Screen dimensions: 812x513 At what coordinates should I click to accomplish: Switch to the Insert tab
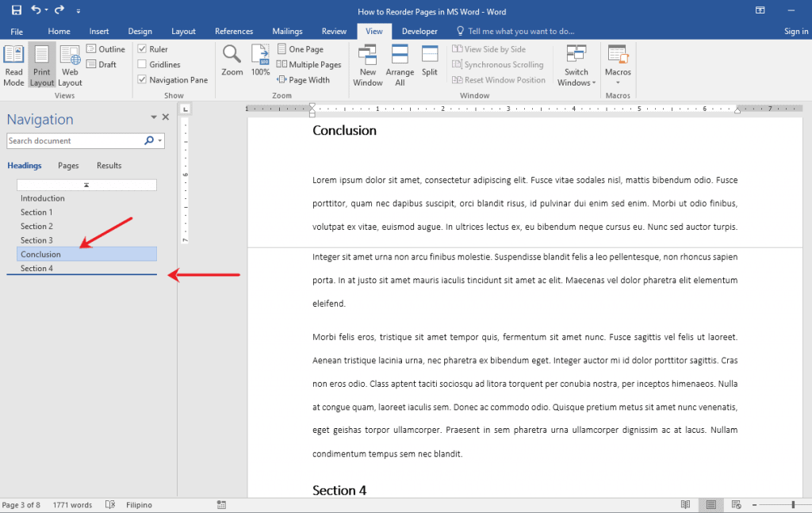pos(99,31)
